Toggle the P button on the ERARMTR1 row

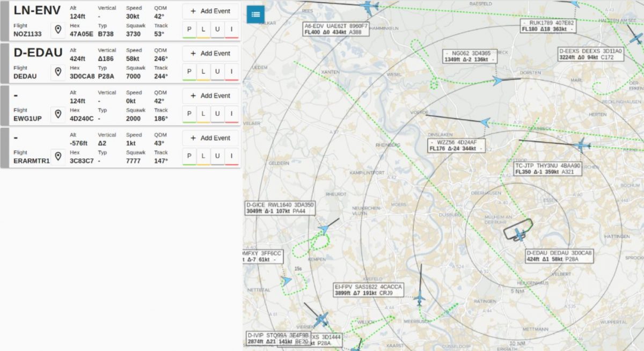pos(189,157)
